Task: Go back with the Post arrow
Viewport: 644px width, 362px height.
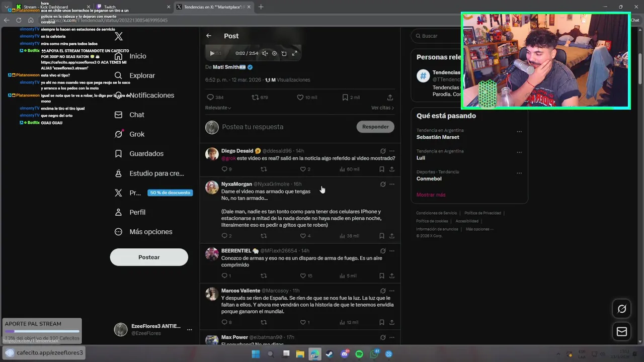Action: (209, 36)
